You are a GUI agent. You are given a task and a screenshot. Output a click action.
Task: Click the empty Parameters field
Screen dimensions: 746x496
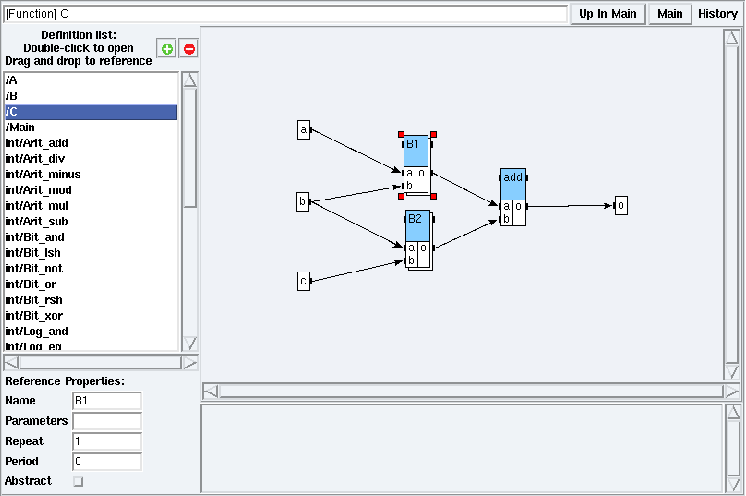click(107, 421)
